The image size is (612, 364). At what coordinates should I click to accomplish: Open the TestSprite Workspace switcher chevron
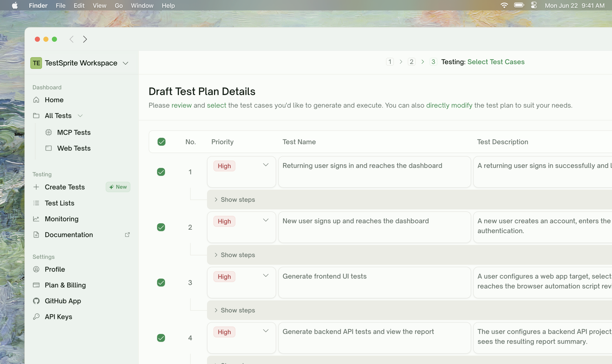pyautogui.click(x=126, y=63)
